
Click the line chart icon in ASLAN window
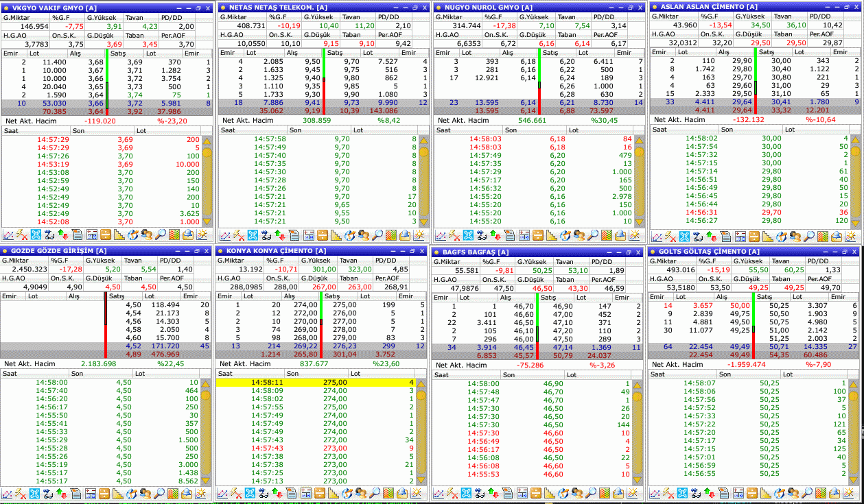click(x=657, y=237)
